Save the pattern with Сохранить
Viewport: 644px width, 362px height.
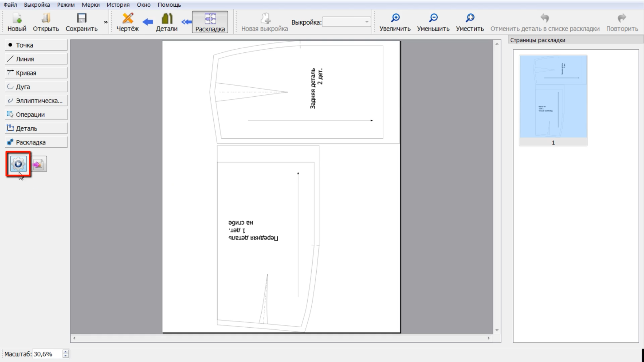(81, 22)
